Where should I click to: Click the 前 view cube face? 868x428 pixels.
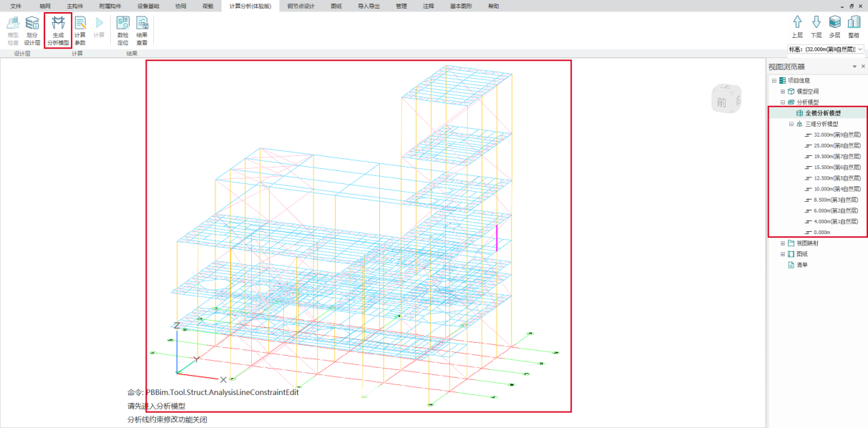(721, 102)
